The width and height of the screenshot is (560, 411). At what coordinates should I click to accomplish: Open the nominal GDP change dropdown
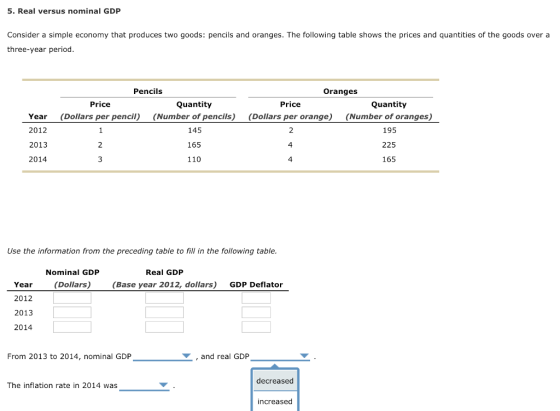(162, 356)
